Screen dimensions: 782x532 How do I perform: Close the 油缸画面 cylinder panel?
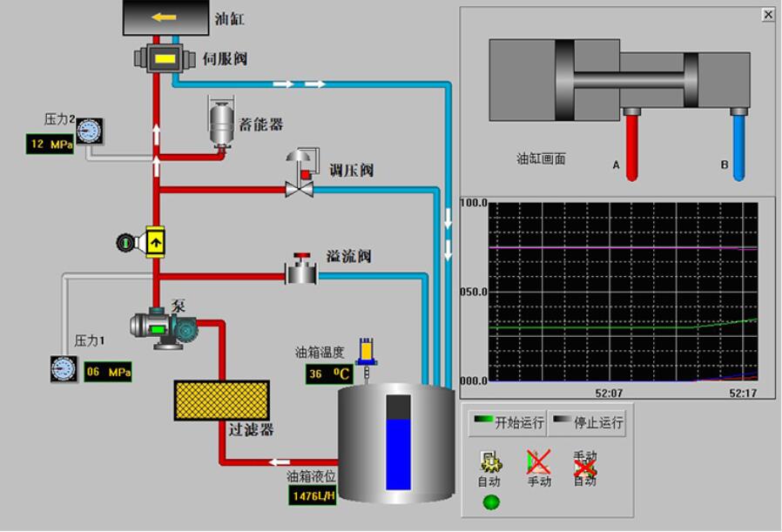(767, 14)
